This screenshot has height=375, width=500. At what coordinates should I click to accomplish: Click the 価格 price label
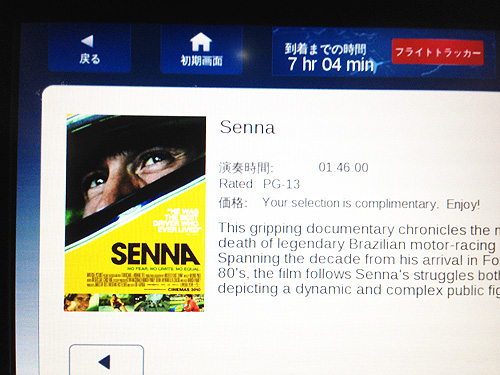click(x=233, y=203)
